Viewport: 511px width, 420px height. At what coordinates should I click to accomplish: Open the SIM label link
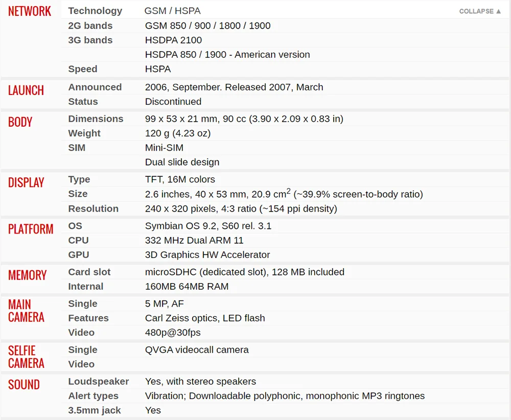(77, 148)
